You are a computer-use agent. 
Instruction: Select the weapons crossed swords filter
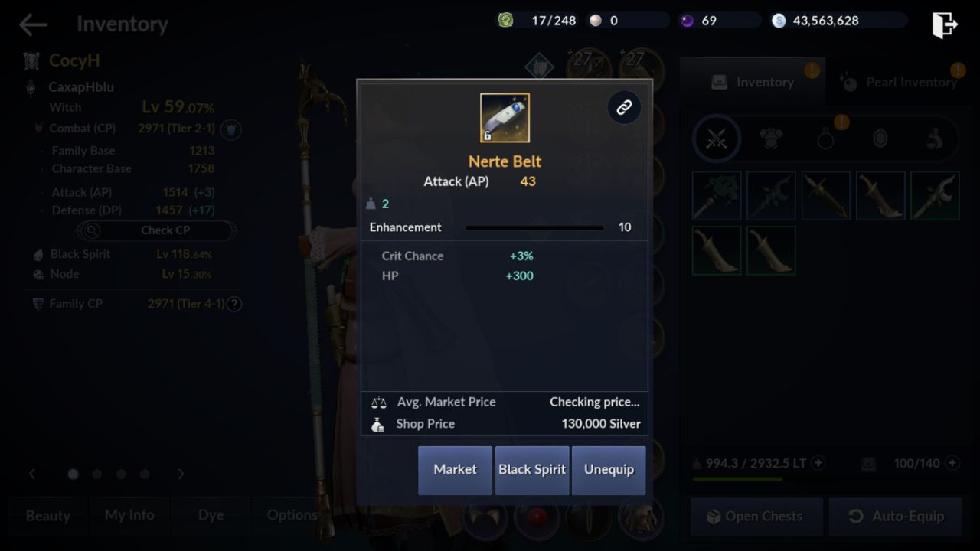coord(717,139)
